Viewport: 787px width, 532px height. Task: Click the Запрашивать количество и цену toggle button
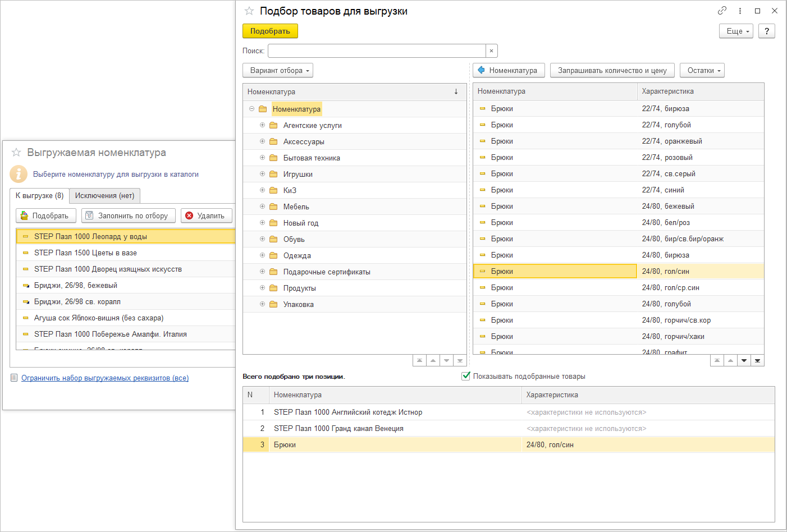coord(612,71)
